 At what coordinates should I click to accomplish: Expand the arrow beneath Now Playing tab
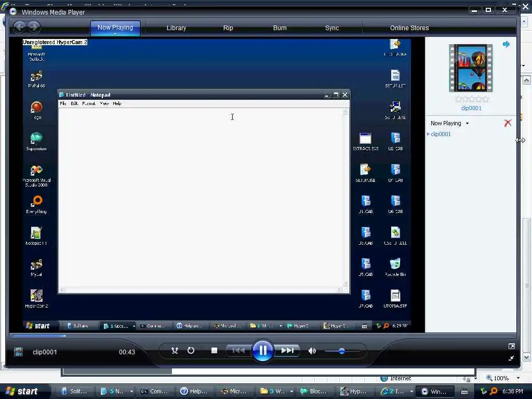115,34
